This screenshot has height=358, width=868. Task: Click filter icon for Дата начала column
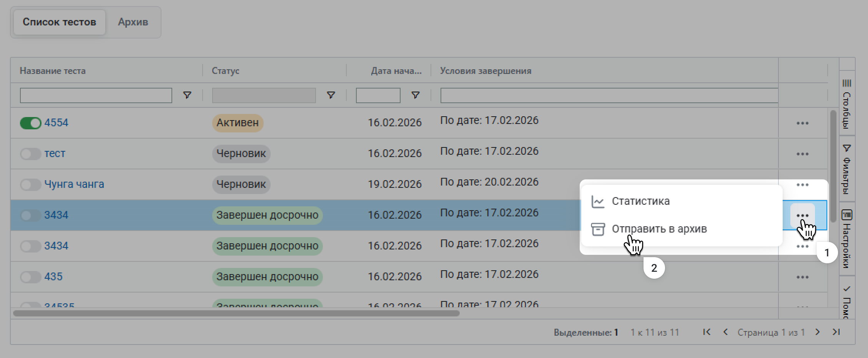[415, 95]
